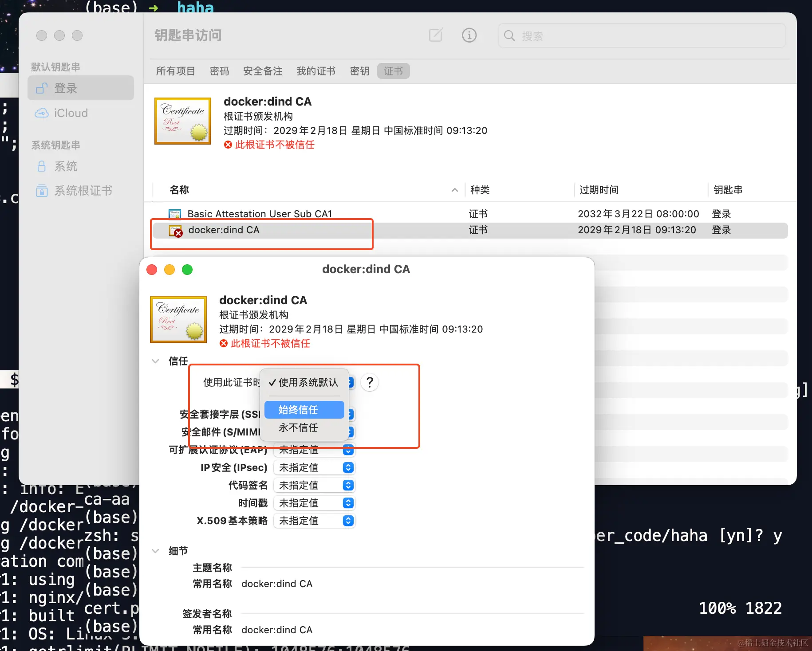The image size is (812, 651).
Task: Click the '100% 1822' terminal status text
Action: 740,608
